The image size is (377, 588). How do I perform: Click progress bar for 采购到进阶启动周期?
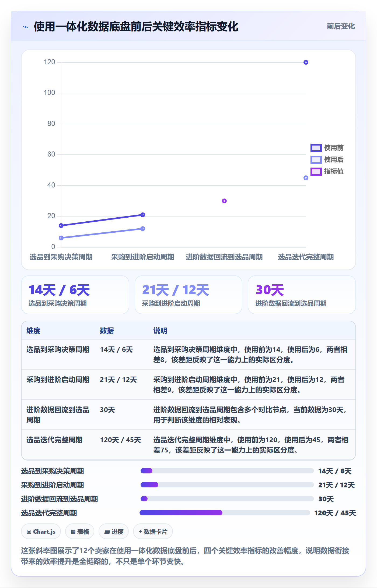click(227, 485)
